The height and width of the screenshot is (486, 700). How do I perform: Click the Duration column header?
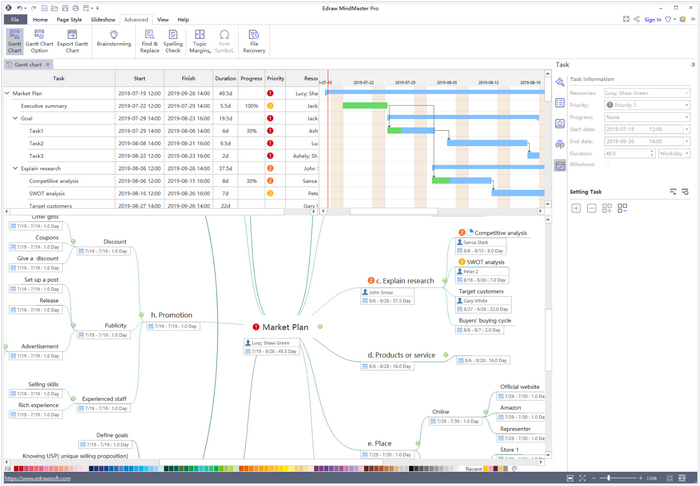225,78
